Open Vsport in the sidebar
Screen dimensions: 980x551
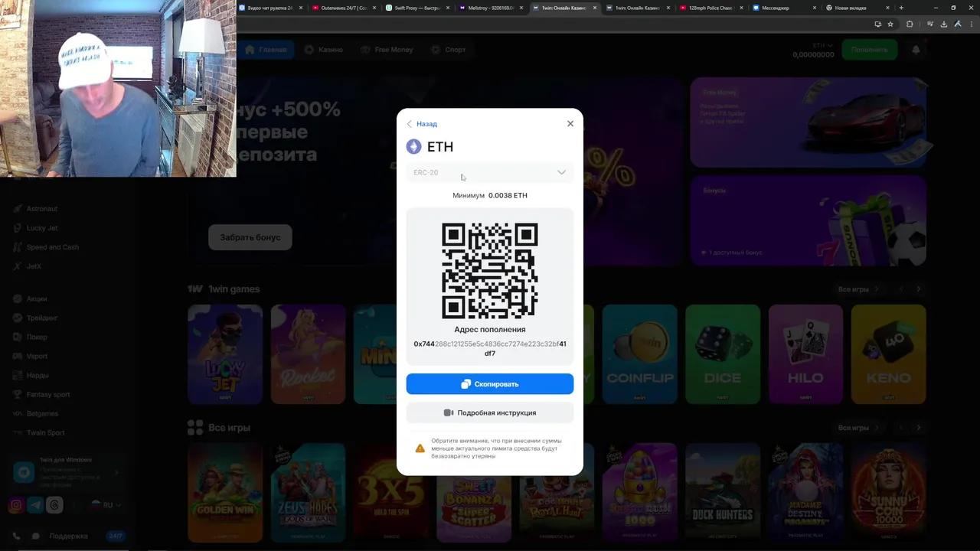[31, 356]
